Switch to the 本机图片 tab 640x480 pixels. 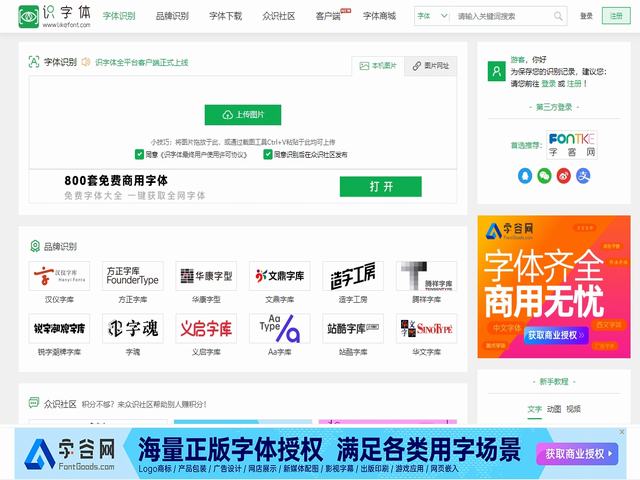click(x=378, y=66)
